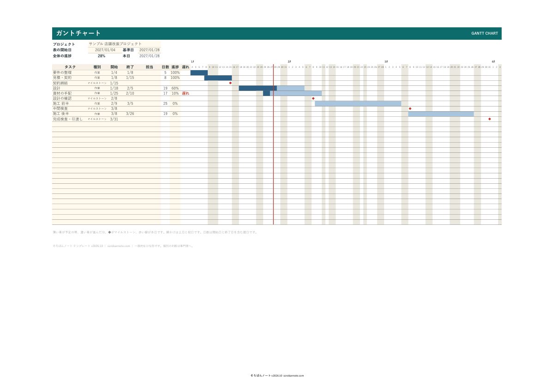The height and width of the screenshot is (392, 554).
Task: Click the dark blue bar for 見積・契約
Action: point(218,78)
